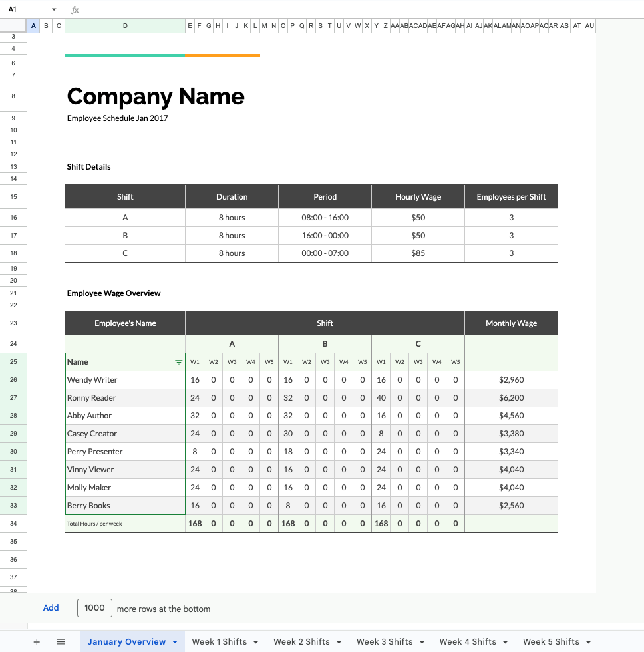
Task: Select the Shift Details heading cell
Action: 88,167
